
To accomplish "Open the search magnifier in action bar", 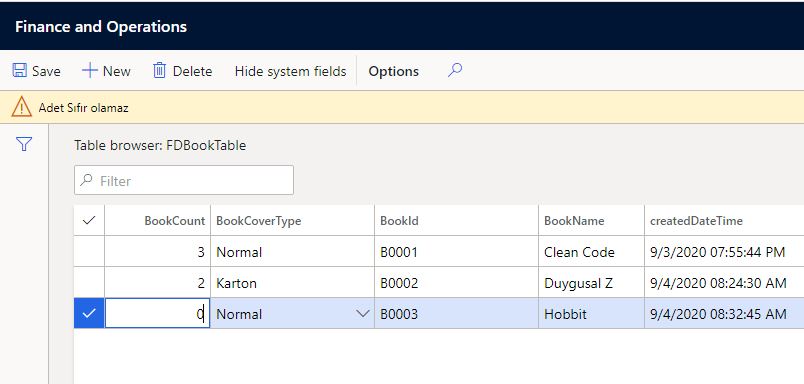I will (x=455, y=70).
